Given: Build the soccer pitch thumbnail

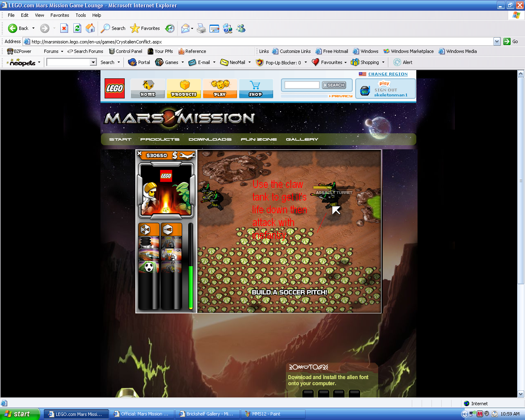Looking at the screenshot, I should [148, 267].
